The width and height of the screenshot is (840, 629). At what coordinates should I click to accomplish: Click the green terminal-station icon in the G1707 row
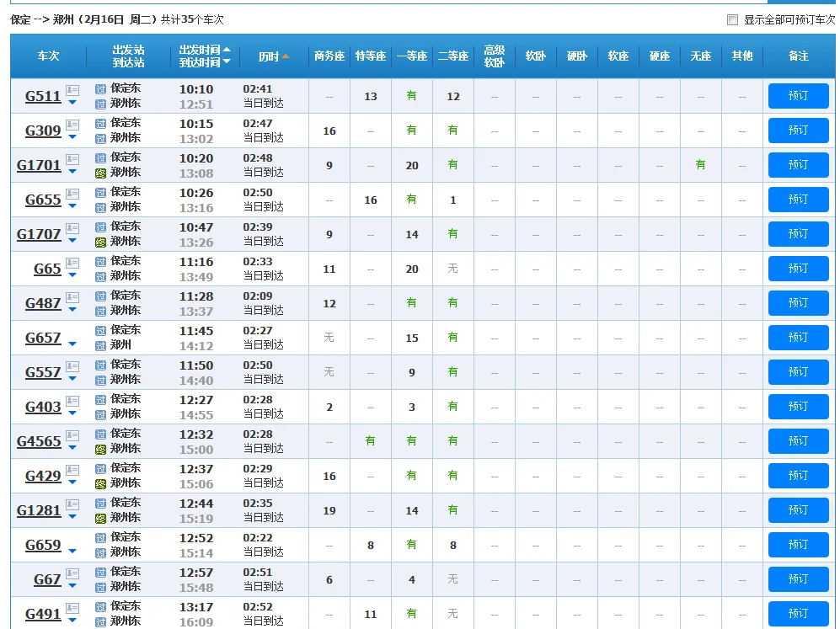pos(101,242)
